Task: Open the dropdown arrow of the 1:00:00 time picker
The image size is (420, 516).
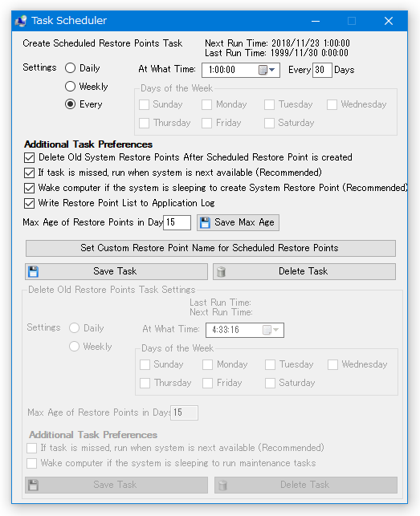Action: coord(272,70)
